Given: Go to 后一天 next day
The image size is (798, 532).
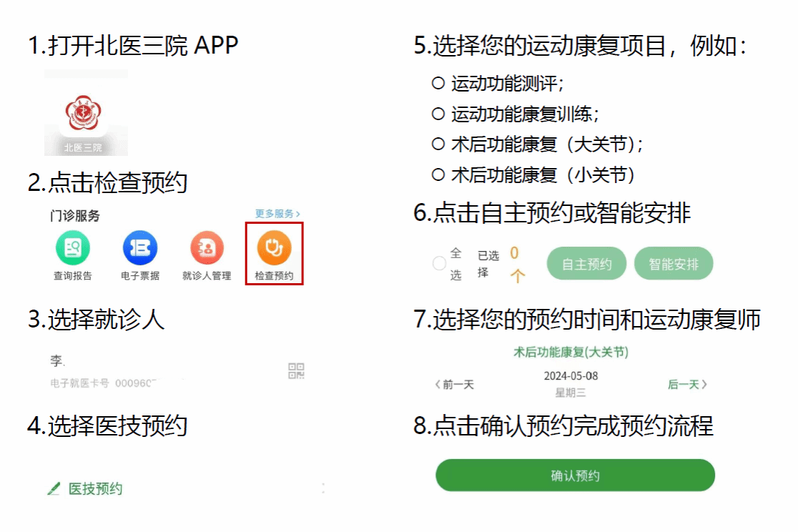Looking at the screenshot, I should (x=688, y=385).
